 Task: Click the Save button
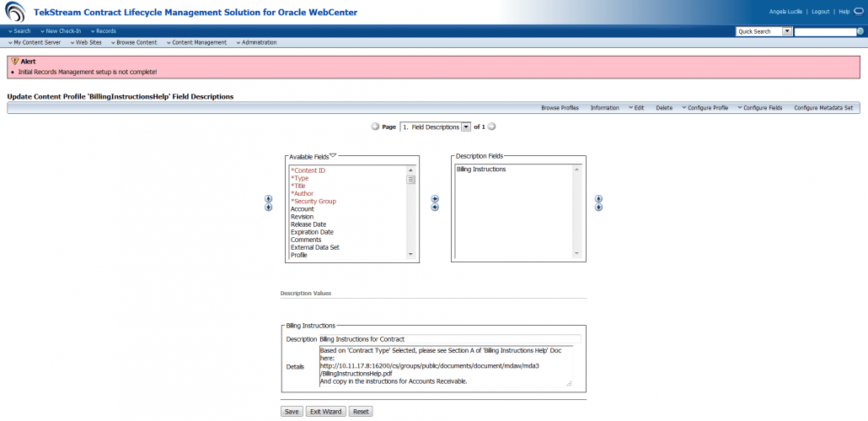tap(292, 412)
